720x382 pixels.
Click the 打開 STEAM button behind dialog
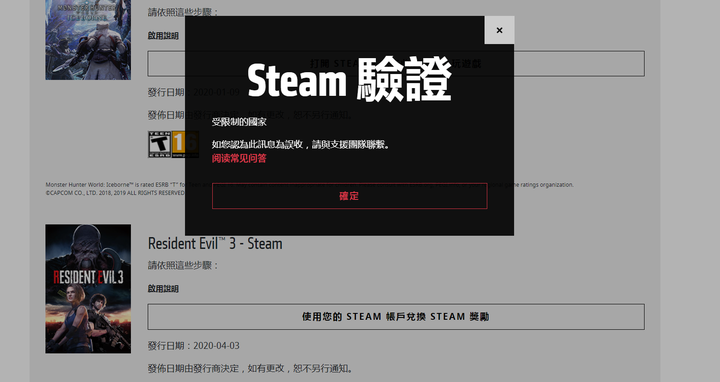(x=396, y=63)
